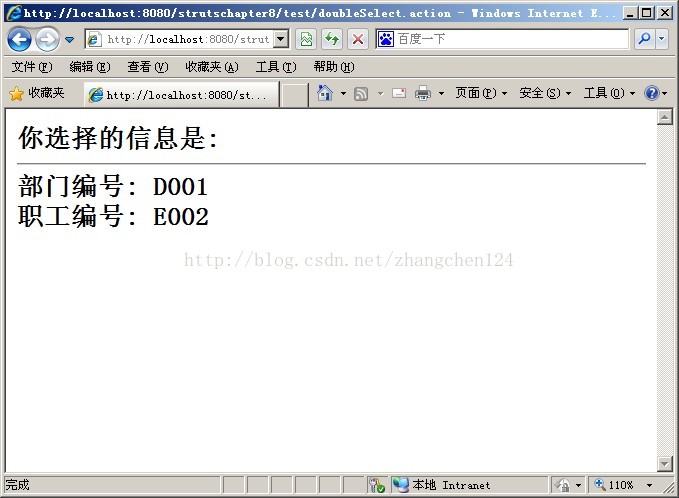Image resolution: width=679 pixels, height=498 pixels.
Task: Click the 职工编号: E002 text
Action: [113, 217]
